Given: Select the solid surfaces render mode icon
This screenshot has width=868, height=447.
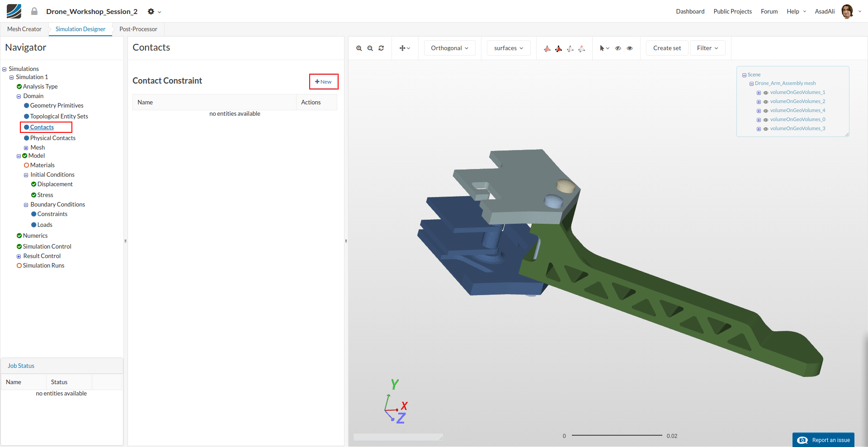Looking at the screenshot, I should tap(547, 48).
